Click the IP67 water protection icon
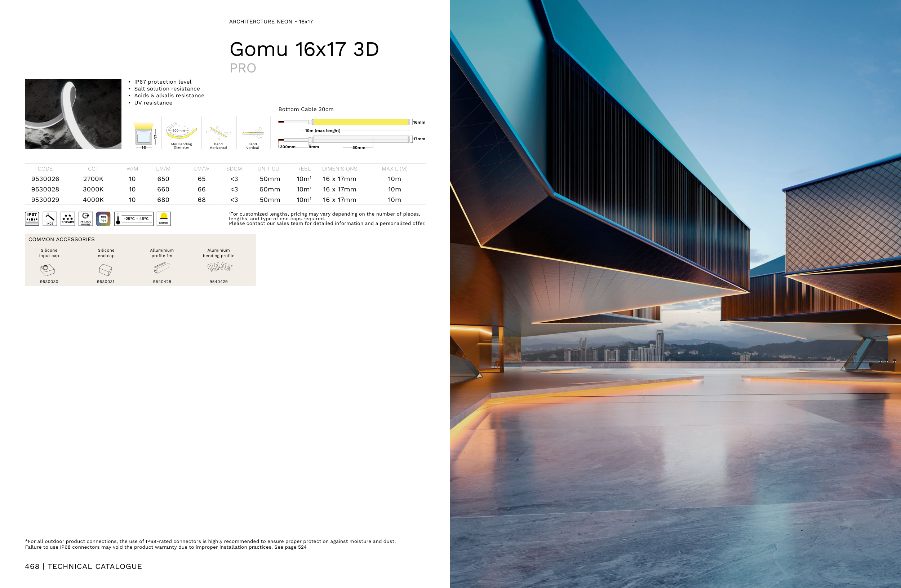901x588 pixels. 32,219
